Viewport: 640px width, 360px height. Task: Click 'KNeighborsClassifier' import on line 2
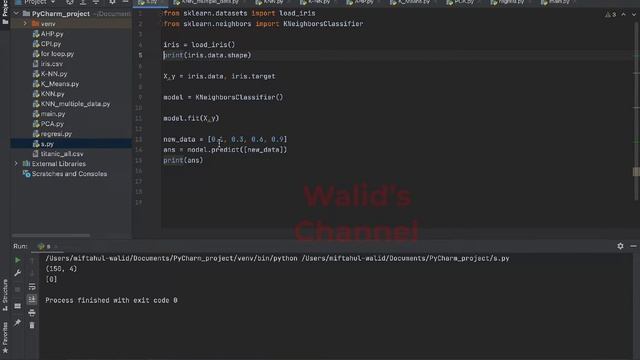pyautogui.click(x=323, y=24)
